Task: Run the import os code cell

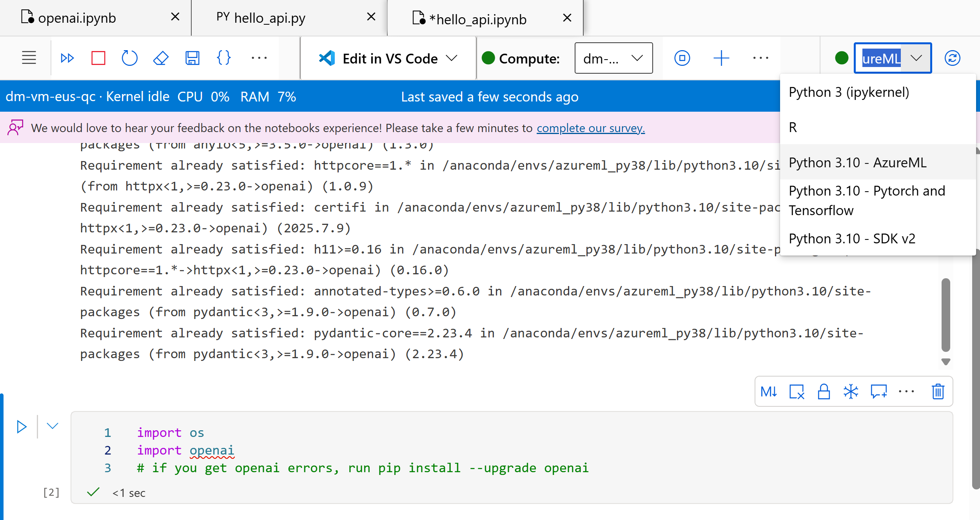Action: coord(22,426)
